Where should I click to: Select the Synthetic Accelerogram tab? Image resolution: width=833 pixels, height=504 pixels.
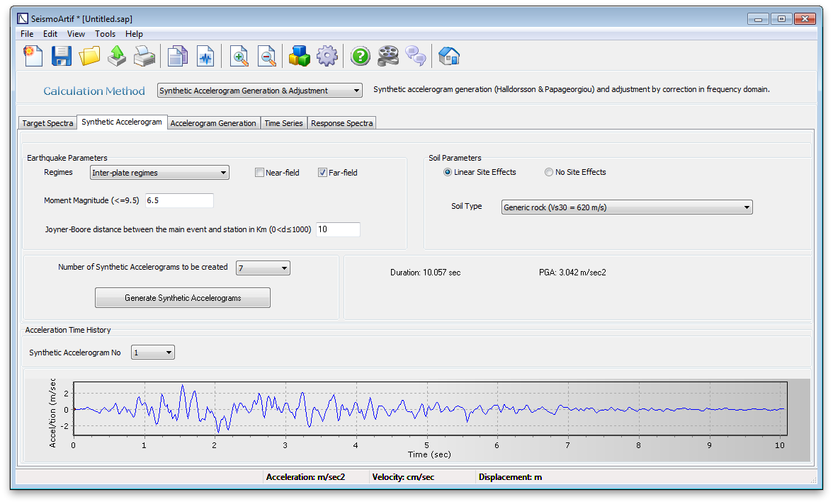[122, 122]
